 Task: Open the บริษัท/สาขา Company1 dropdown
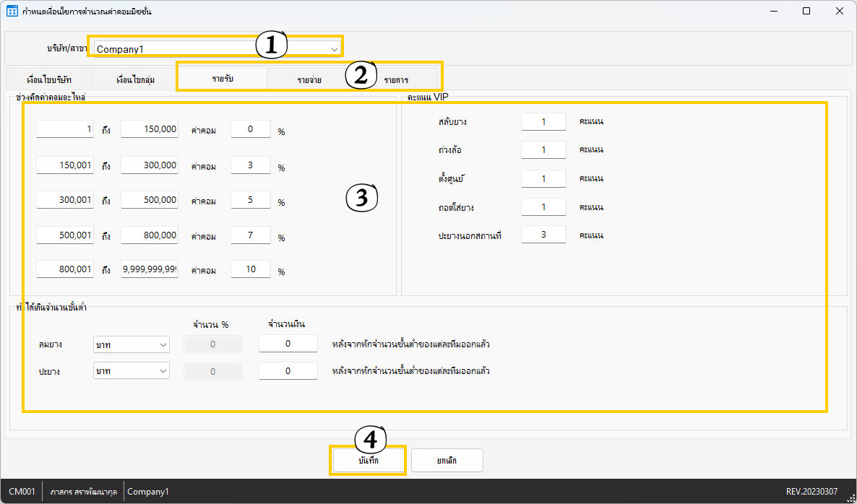334,49
